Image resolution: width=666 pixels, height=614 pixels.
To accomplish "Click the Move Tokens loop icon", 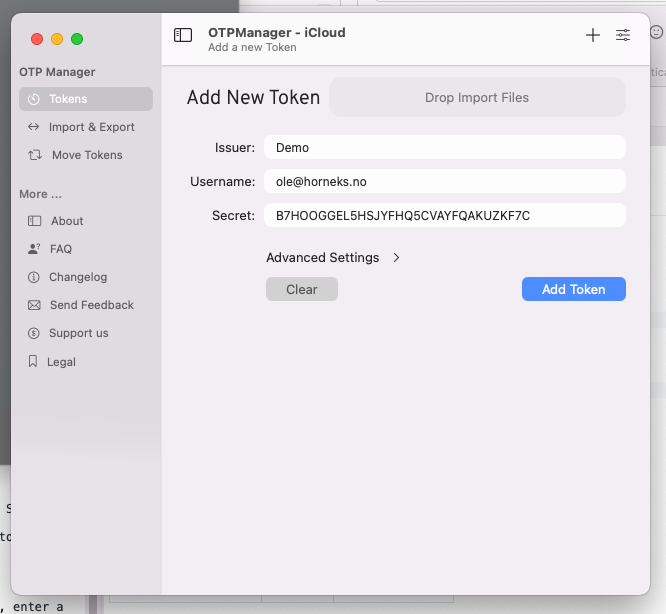I will (35, 155).
